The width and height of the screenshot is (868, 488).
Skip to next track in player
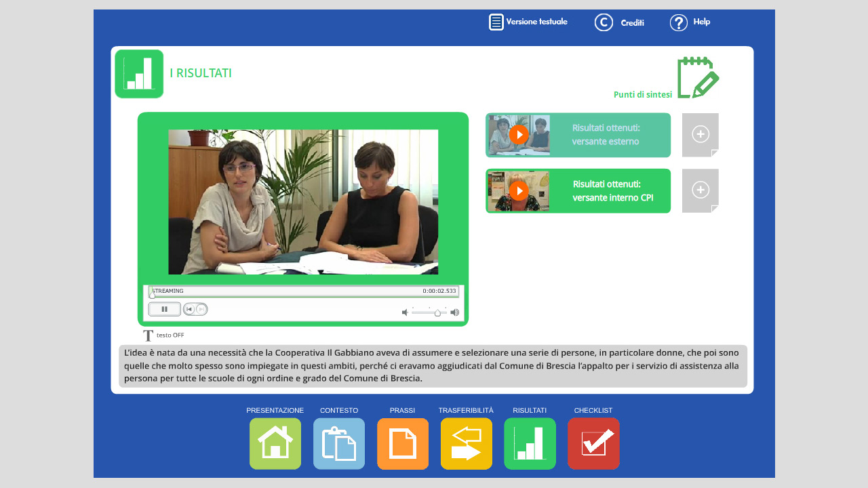201,309
